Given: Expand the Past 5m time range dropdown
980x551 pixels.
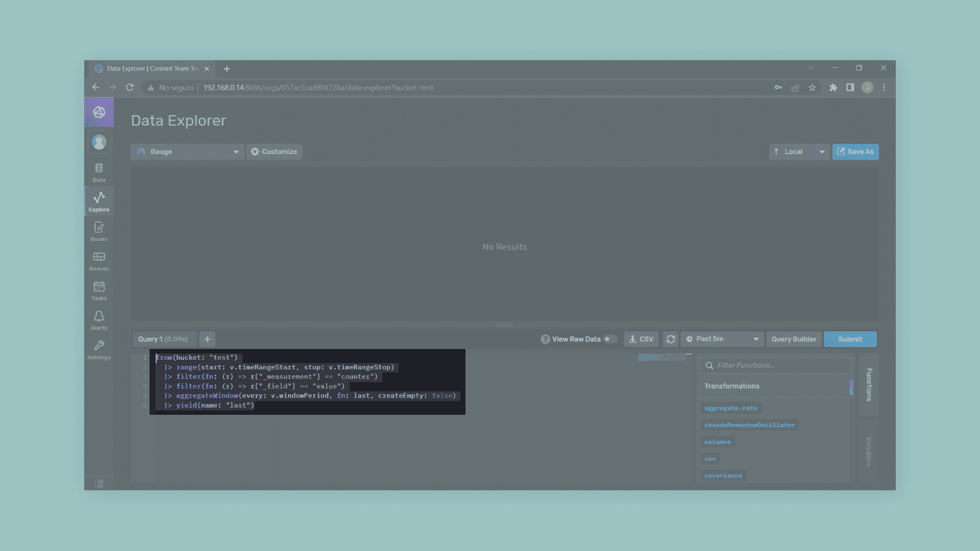Looking at the screenshot, I should [x=722, y=339].
